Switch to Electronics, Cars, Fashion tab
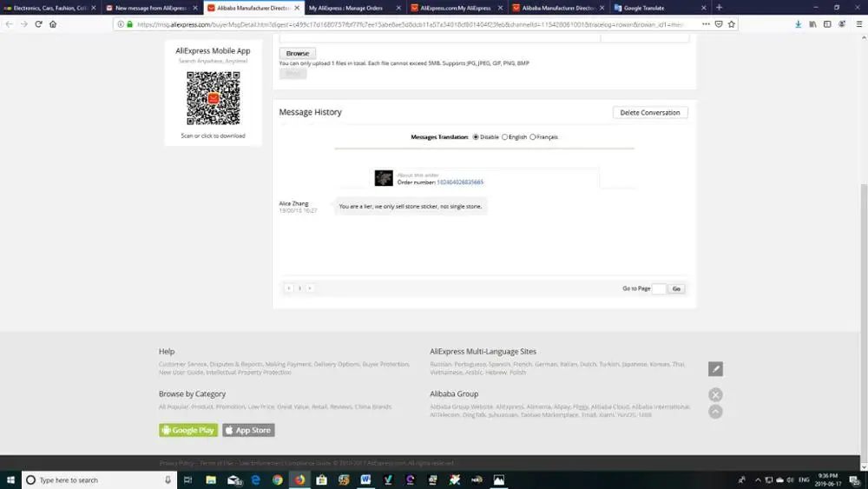 tap(49, 8)
